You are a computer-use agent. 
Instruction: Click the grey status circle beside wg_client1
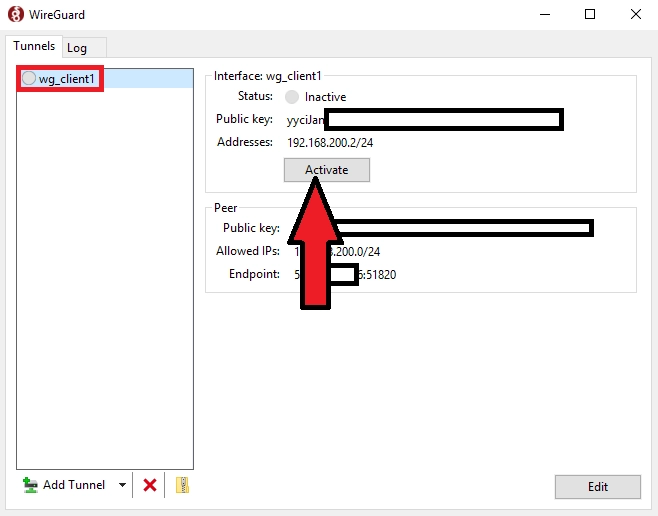pyautogui.click(x=29, y=79)
